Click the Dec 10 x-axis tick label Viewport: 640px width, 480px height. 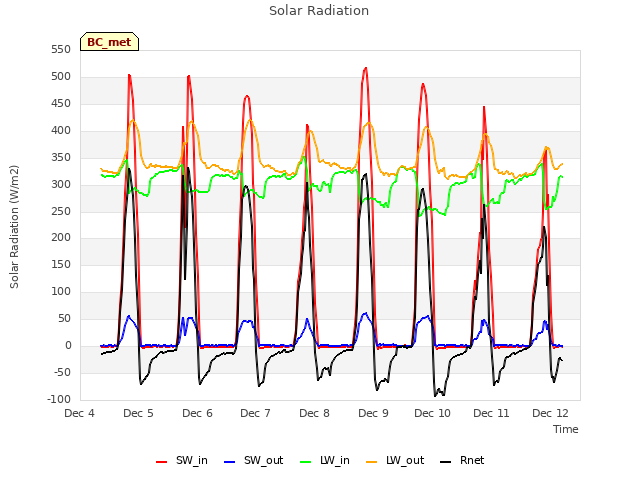coord(432,413)
